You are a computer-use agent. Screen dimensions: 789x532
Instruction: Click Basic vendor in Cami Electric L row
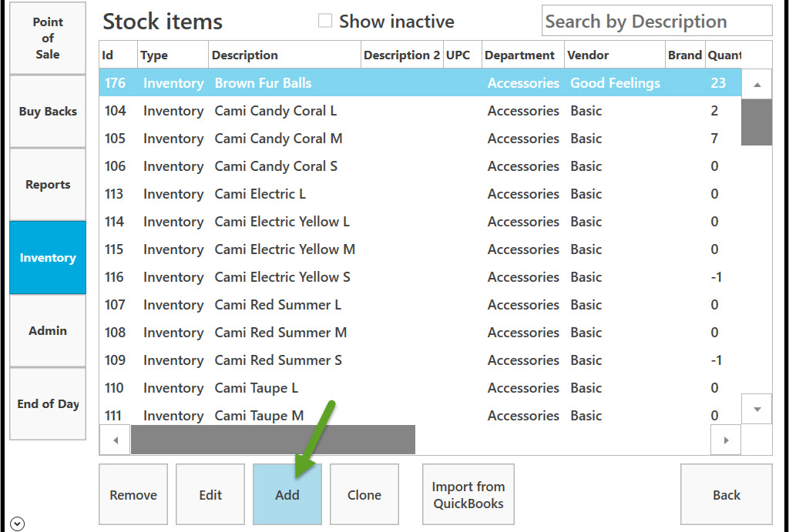click(586, 193)
